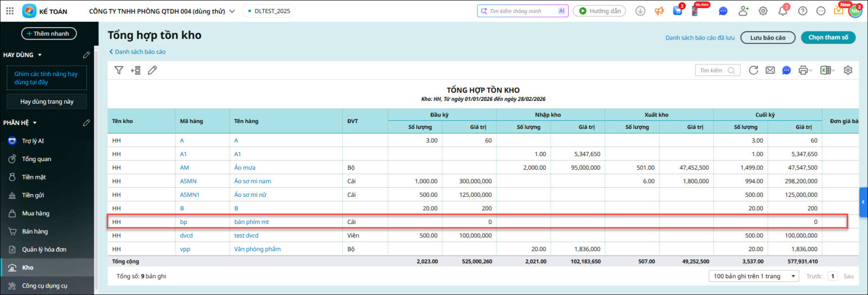The width and height of the screenshot is (868, 295).
Task: Click the filter funnel icon
Action: [x=119, y=70]
